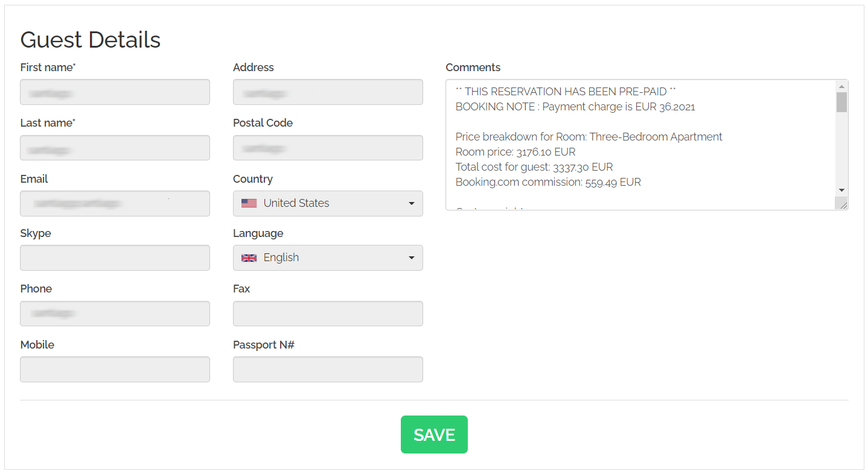
Task: Click the Comments box resize handle
Action: pos(843,204)
